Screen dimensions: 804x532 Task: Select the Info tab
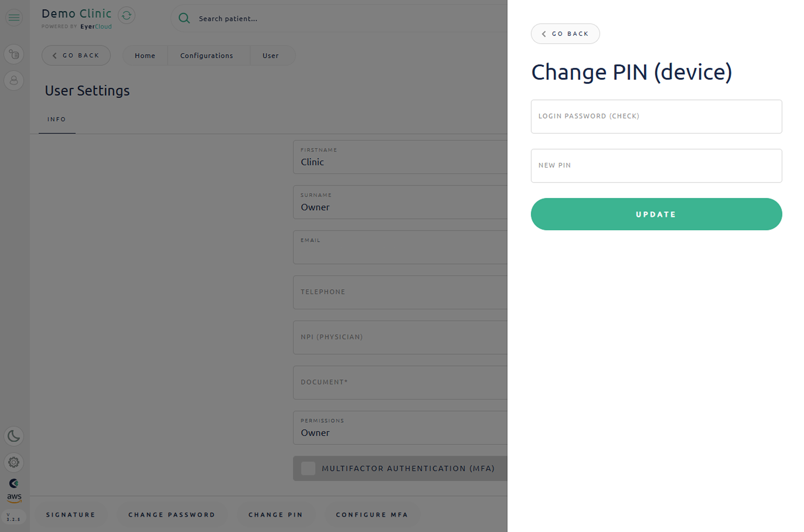(x=57, y=120)
